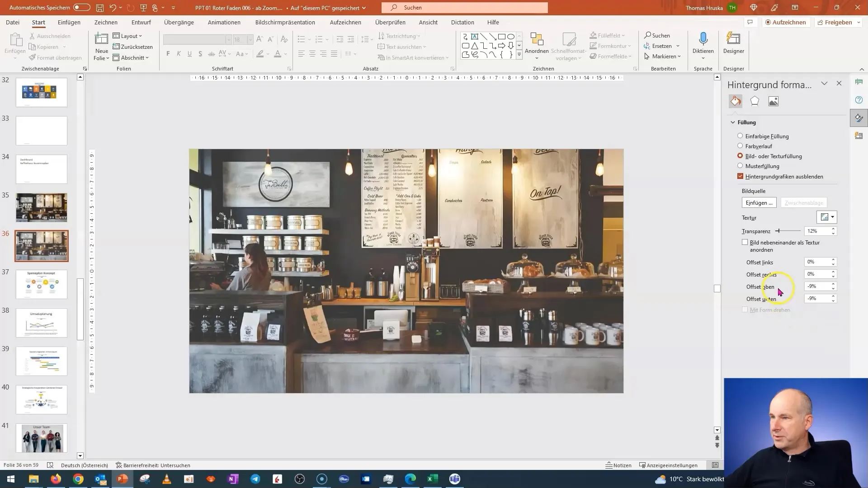Undo the last action
868x488 pixels.
coord(113,8)
